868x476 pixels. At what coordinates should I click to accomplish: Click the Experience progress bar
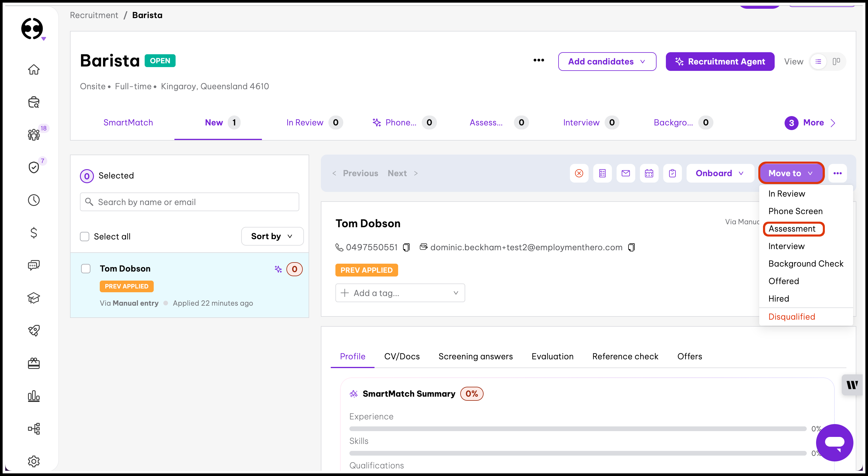point(577,428)
